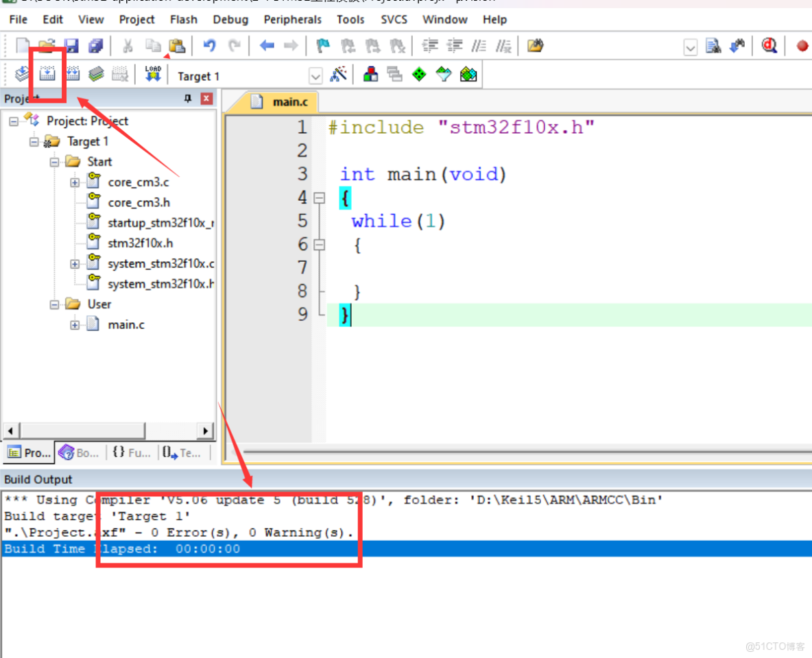Collapse the Start folder group
The height and width of the screenshot is (658, 812).
(54, 162)
